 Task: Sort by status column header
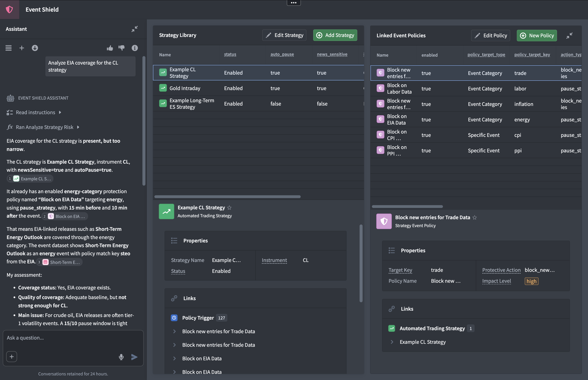230,54
